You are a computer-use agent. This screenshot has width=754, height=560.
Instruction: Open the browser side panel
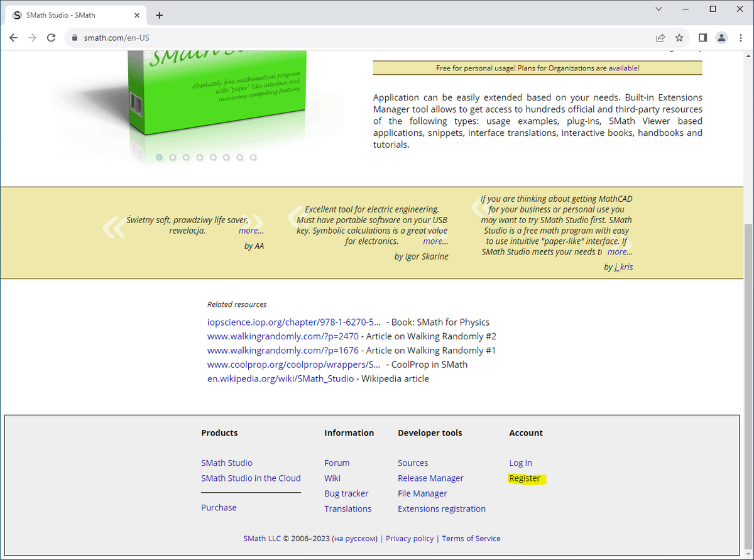[x=702, y=38]
